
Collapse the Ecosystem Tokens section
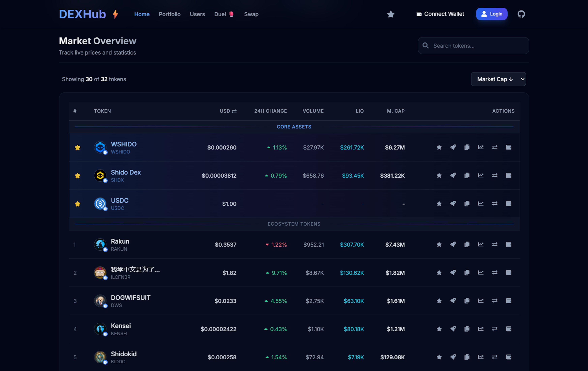click(294, 224)
